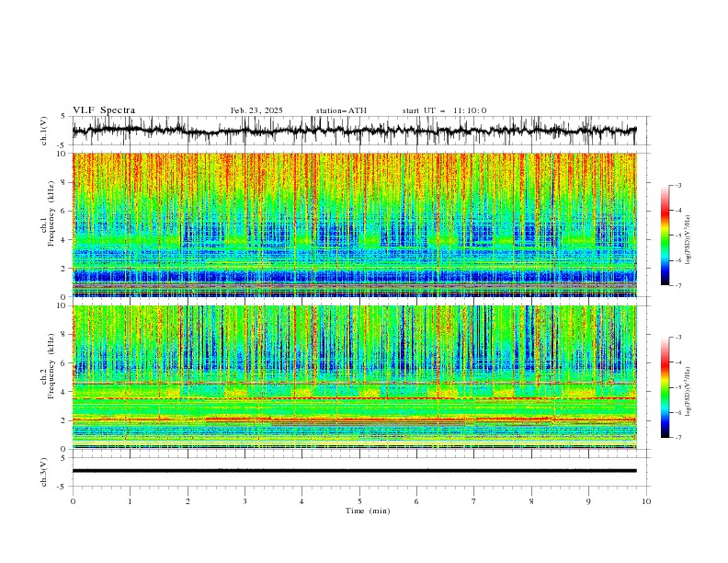Click time axis tick label "6"
This screenshot has height=563, width=728.
click(416, 501)
